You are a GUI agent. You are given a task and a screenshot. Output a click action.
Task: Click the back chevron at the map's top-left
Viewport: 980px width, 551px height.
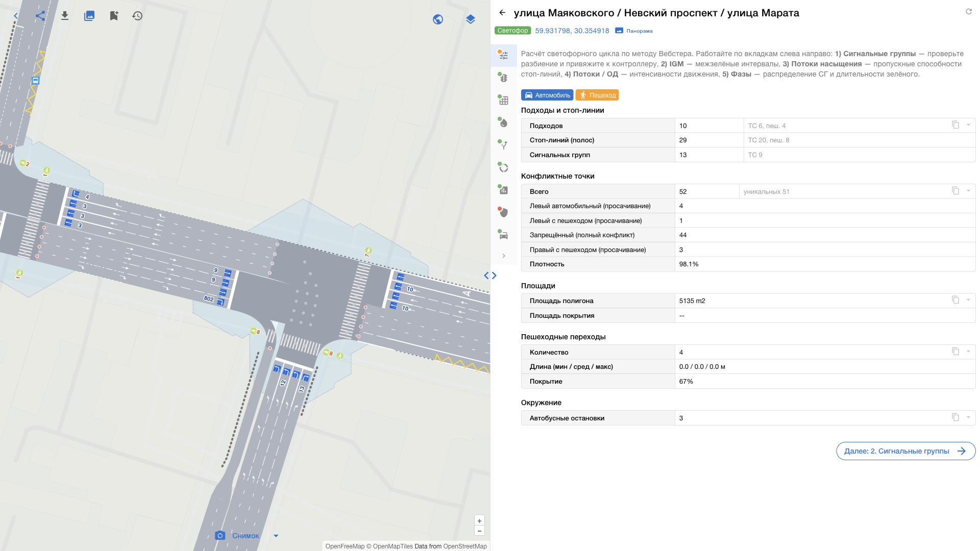[x=16, y=16]
